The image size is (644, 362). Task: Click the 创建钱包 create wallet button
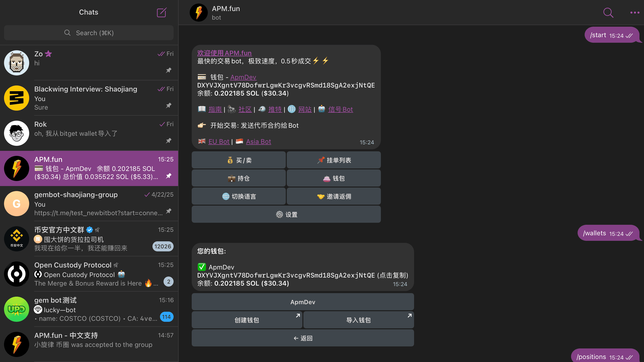(x=247, y=320)
